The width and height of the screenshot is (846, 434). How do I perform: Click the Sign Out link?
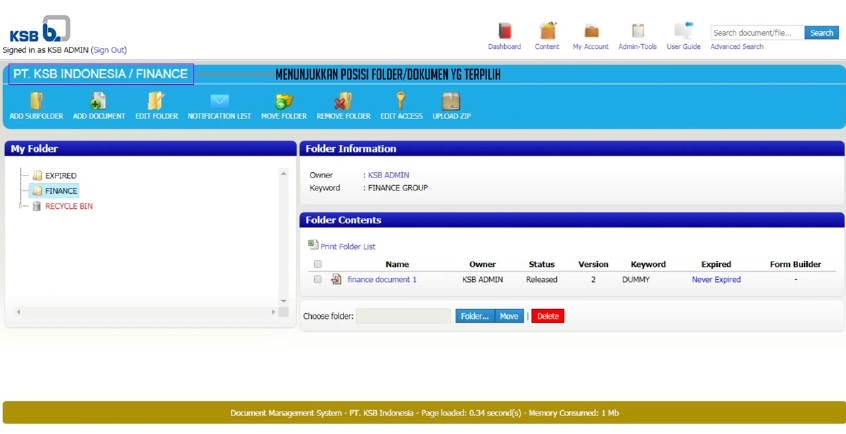click(110, 50)
